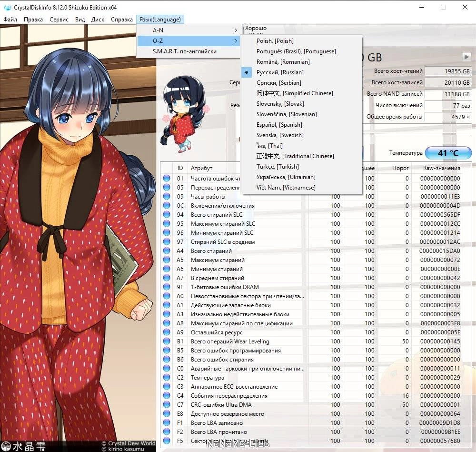Choose Svenska [Swedish] language

[301, 135]
